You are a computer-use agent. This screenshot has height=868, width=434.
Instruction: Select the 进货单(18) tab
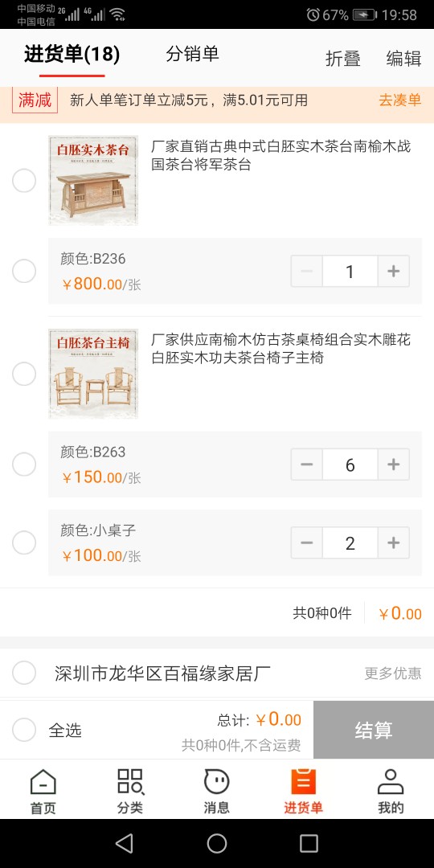(x=72, y=55)
